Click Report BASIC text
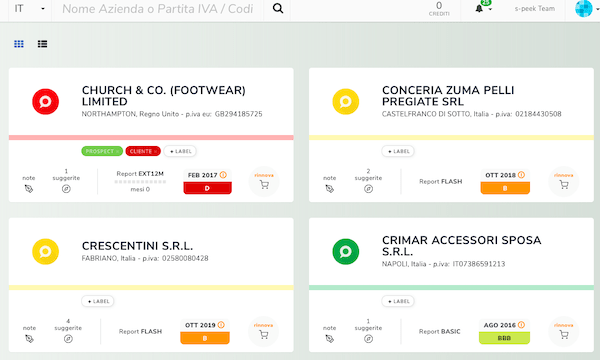The image size is (600, 360). pyautogui.click(x=440, y=332)
